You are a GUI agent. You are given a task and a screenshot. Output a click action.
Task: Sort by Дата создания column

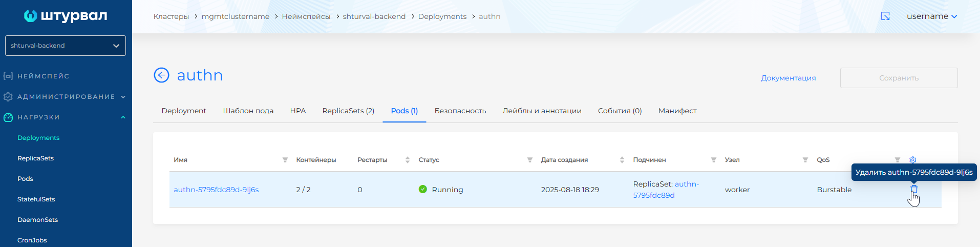[x=622, y=160]
